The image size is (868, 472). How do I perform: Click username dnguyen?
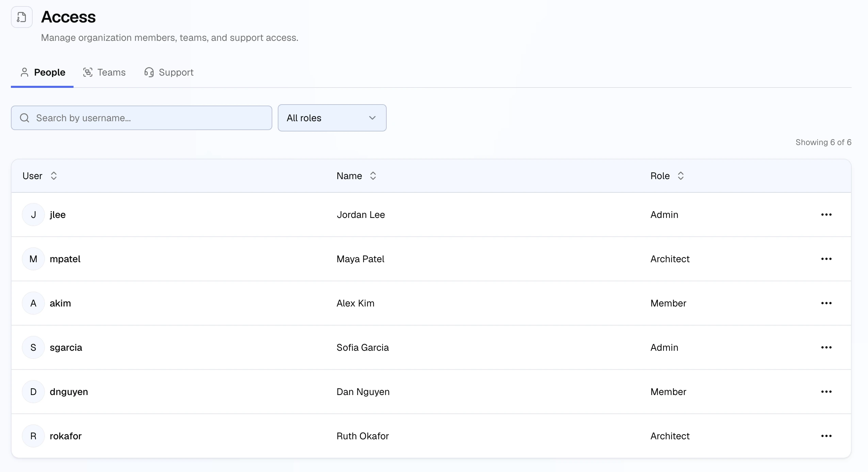coord(69,392)
